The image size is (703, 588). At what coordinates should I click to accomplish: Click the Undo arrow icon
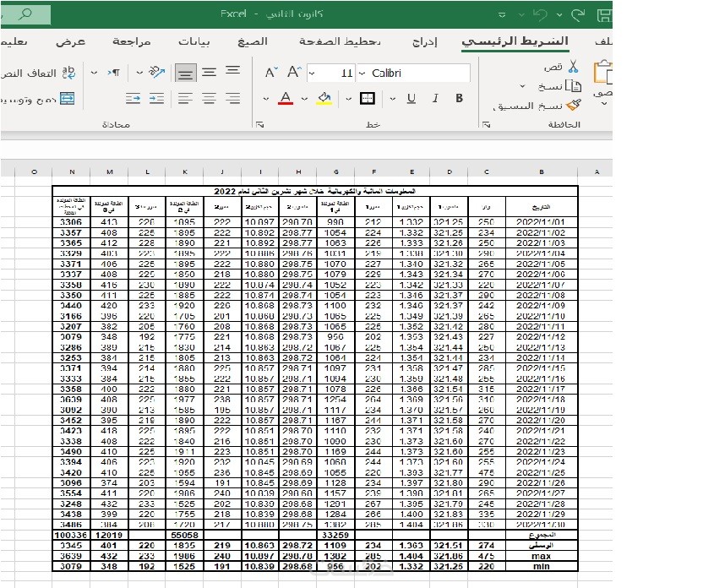pos(540,15)
